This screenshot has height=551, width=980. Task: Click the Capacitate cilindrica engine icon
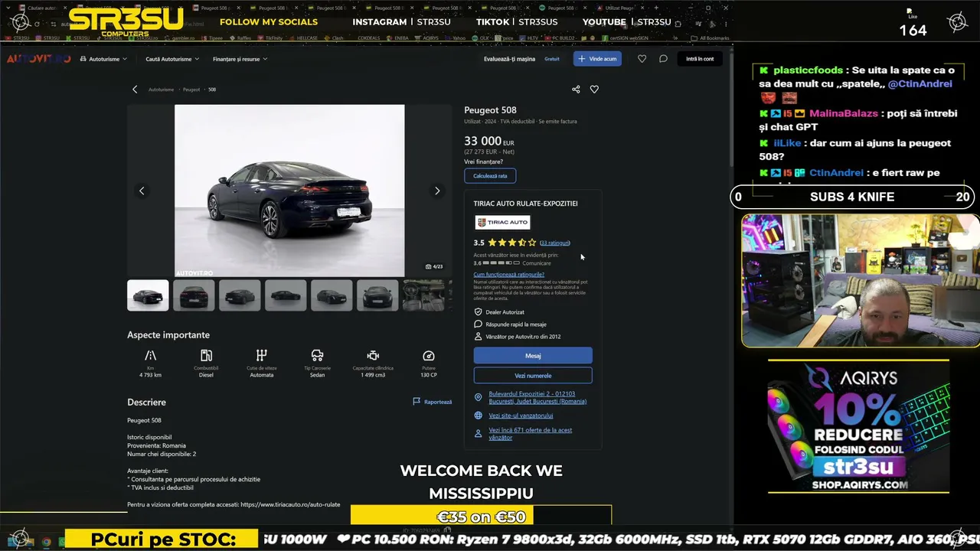tap(373, 356)
